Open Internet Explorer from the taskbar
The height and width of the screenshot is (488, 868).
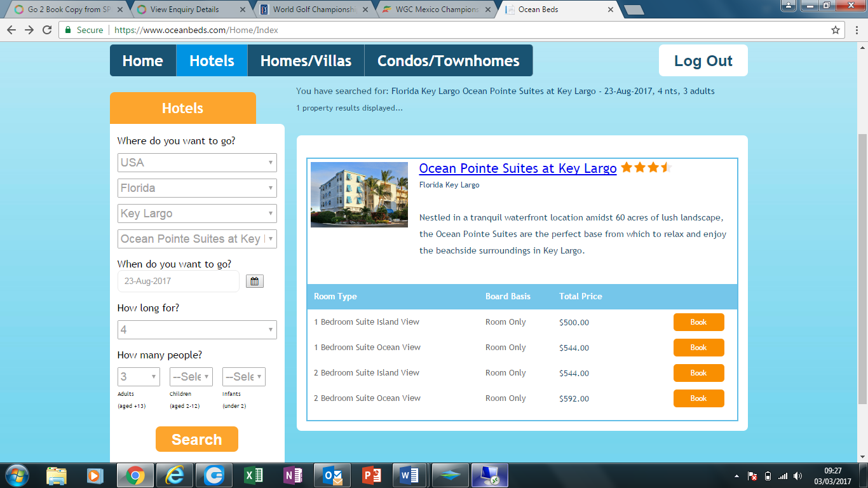[174, 475]
